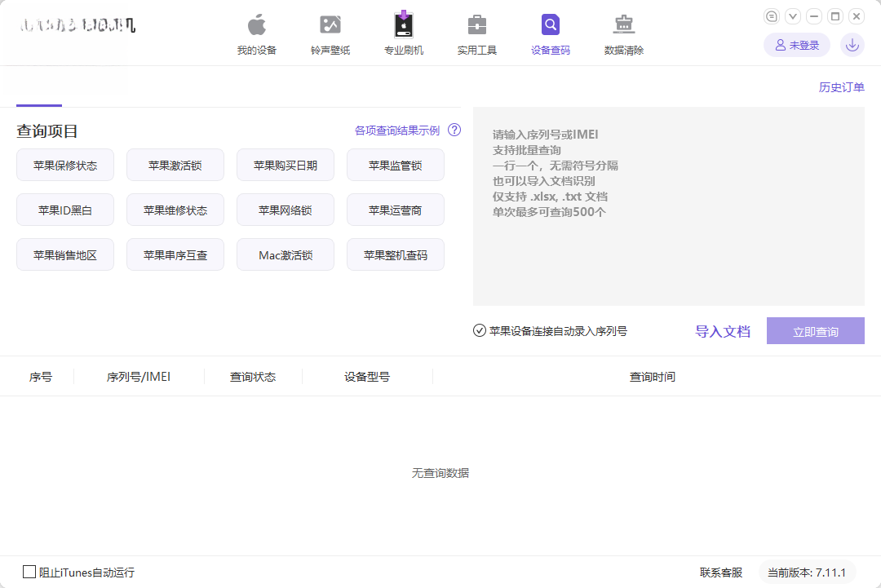This screenshot has width=881, height=588.
Task: Open the 数据清除 cleaner icon
Action: [x=624, y=24]
